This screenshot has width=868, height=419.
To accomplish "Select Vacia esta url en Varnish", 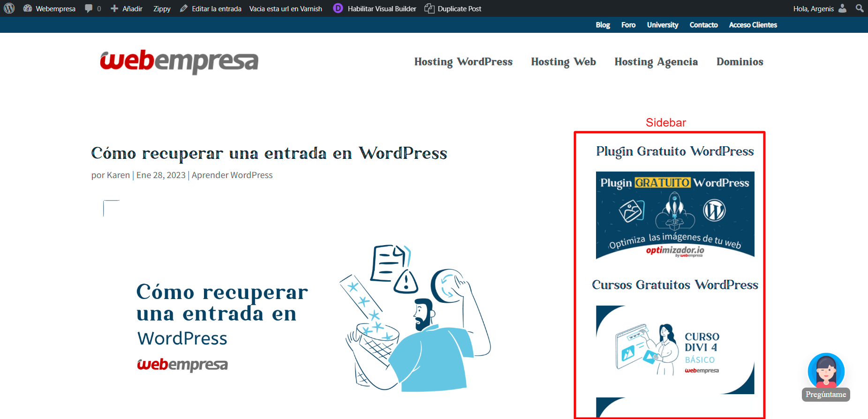I will (286, 8).
